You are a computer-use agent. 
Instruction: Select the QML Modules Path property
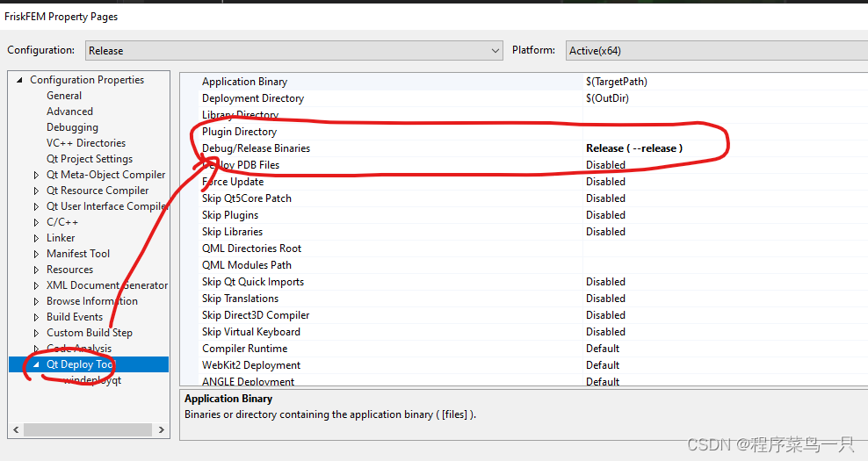(247, 265)
